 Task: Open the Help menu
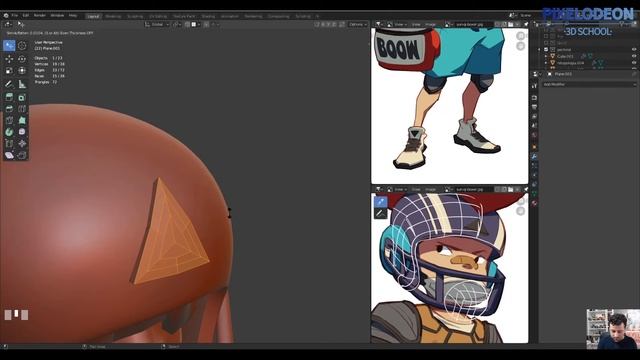73,16
